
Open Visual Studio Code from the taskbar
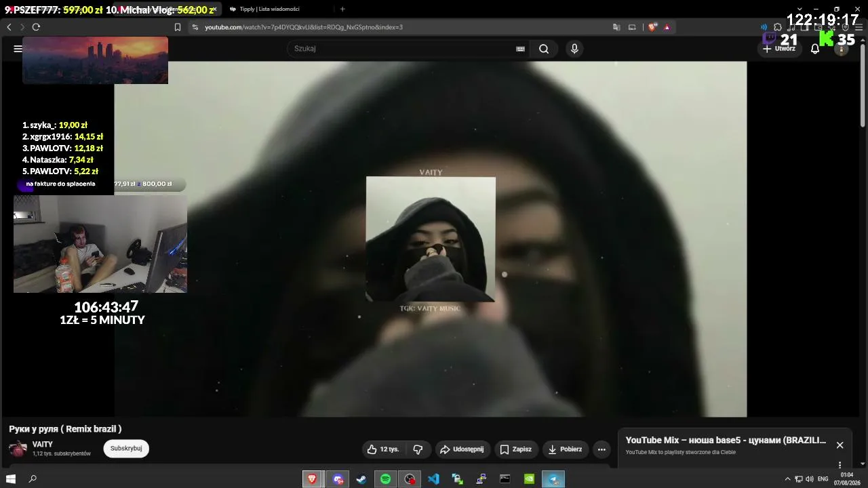[433, 479]
